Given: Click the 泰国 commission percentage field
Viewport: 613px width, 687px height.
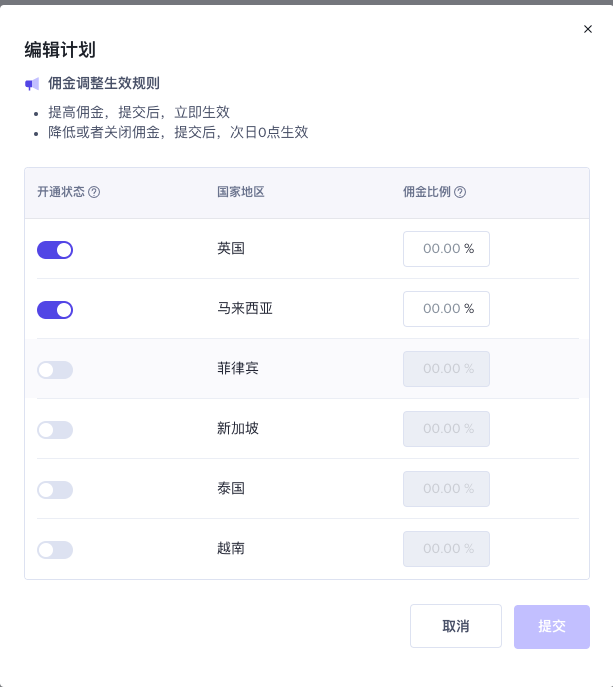Looking at the screenshot, I should 441,489.
